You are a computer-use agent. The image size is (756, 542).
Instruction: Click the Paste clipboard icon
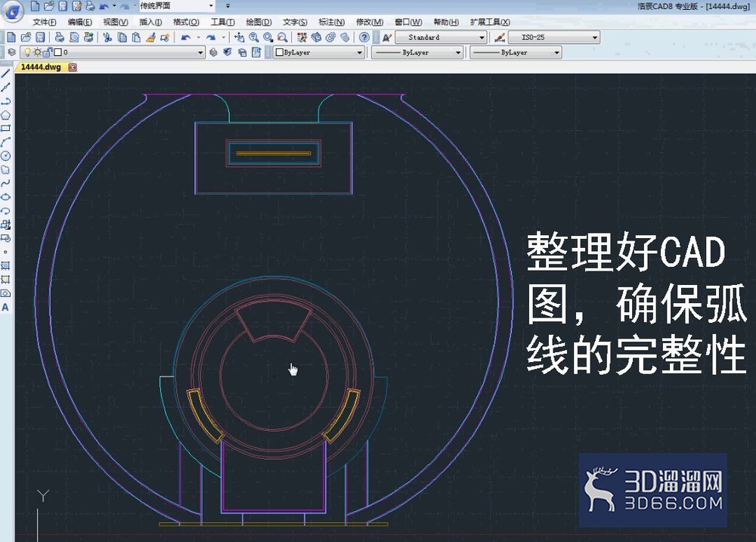[136, 37]
